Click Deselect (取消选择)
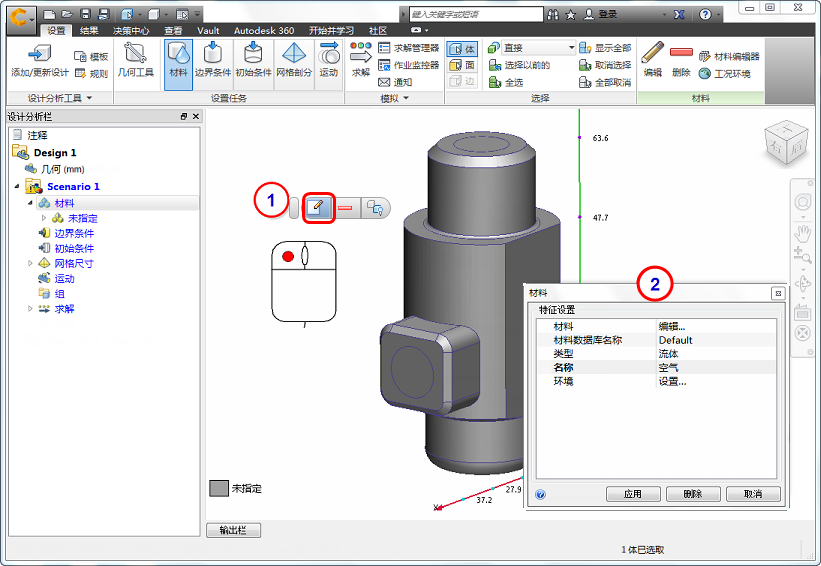 605,65
